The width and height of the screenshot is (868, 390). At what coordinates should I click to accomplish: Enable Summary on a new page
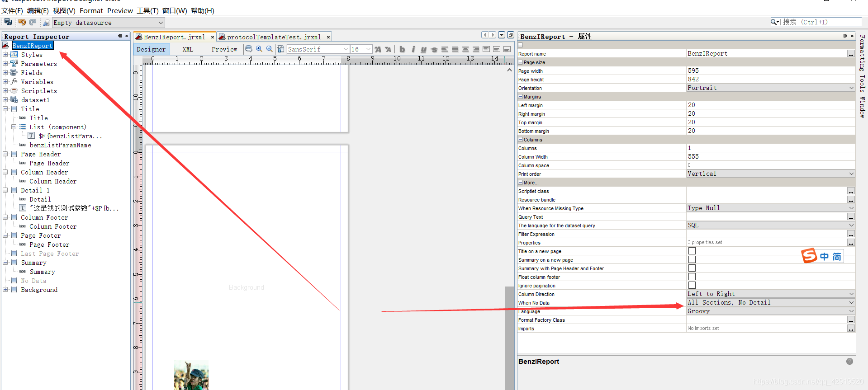(x=692, y=259)
